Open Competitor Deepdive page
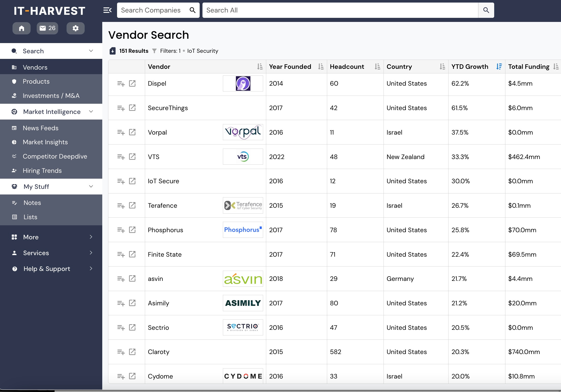The width and height of the screenshot is (561, 392). coord(51,156)
